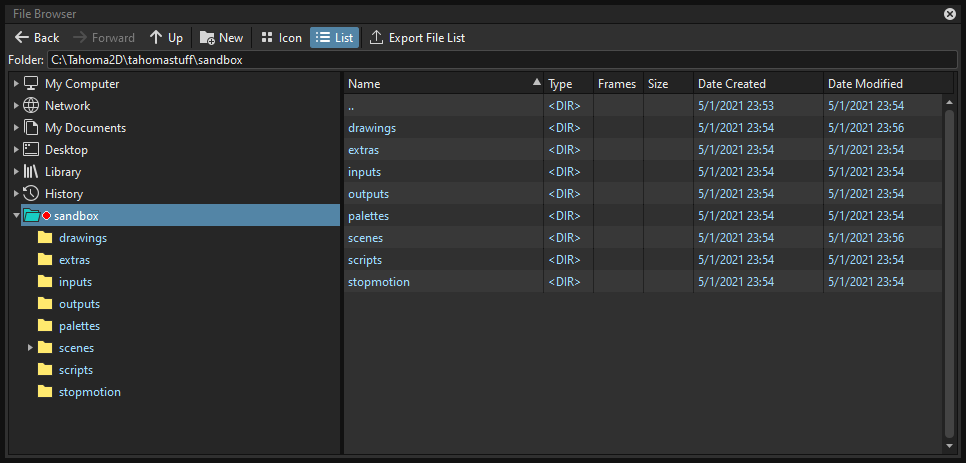Image resolution: width=966 pixels, height=463 pixels.
Task: Click the Folder path input field
Action: [501, 60]
